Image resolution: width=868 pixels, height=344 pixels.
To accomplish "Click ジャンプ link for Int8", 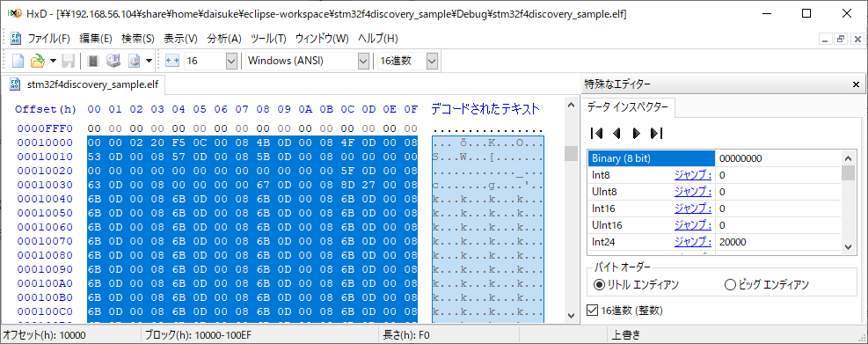I will [x=692, y=175].
